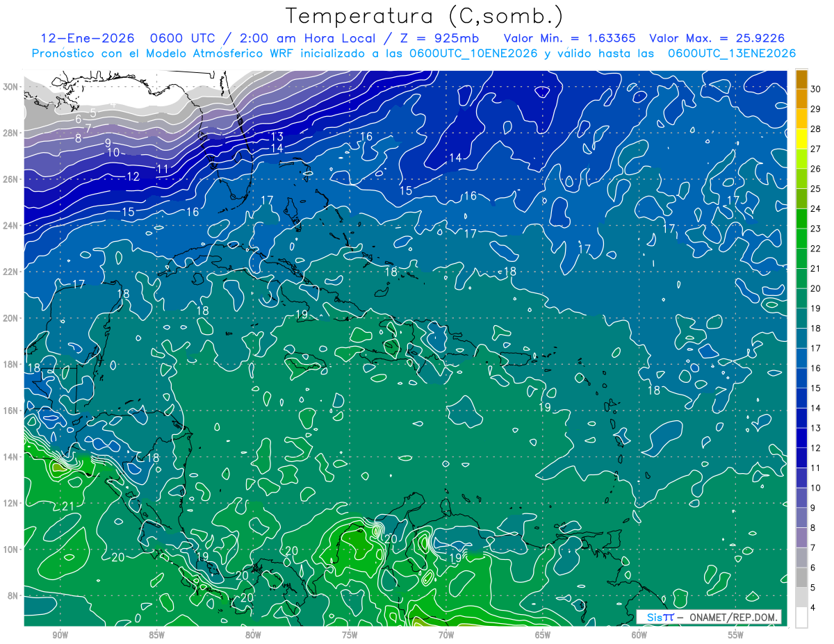Image resolution: width=834 pixels, height=644 pixels.
Task: Click the "24N" latitude axis label
Action: (11, 225)
